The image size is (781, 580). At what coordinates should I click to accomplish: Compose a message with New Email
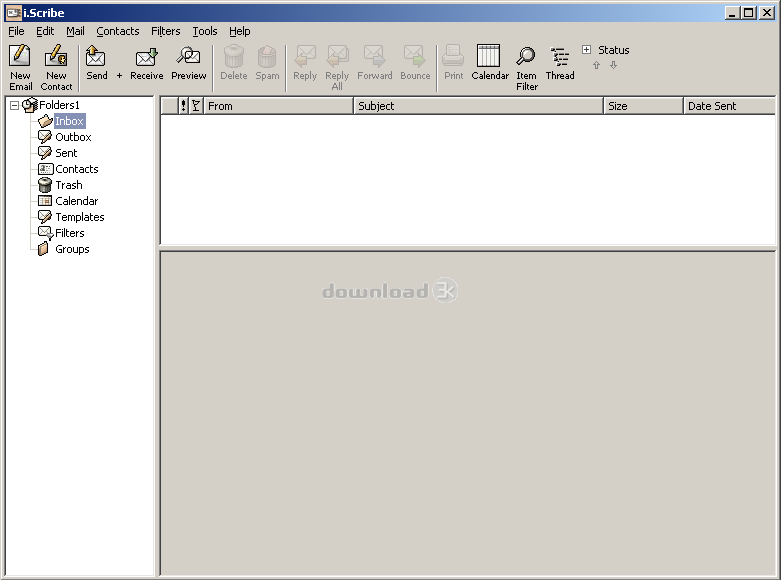click(x=20, y=67)
